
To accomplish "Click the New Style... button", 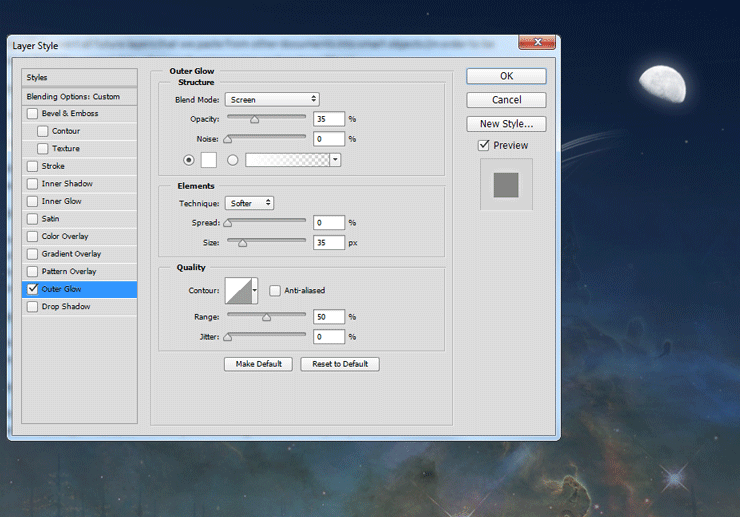I will pos(506,124).
